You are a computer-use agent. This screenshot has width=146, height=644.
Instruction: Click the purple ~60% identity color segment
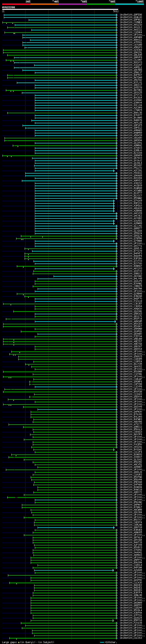[x=73, y=4]
